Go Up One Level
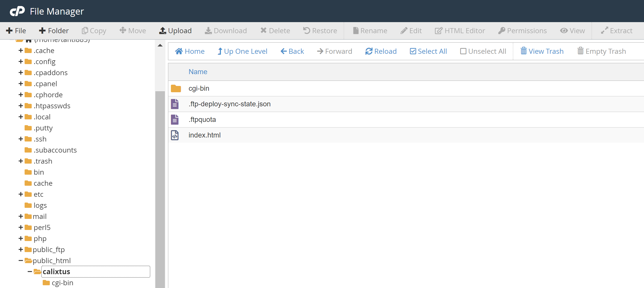The image size is (644, 288). click(242, 51)
